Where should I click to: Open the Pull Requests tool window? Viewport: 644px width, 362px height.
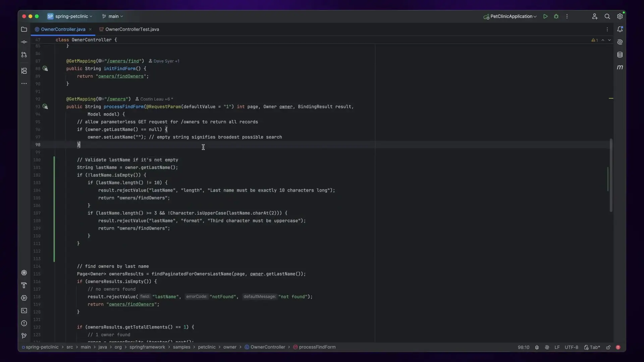click(x=24, y=55)
